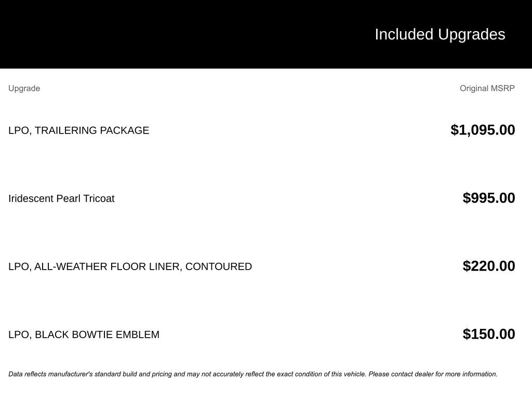This screenshot has height=399, width=532.
Task: Click the word Tricoat in the paint upgrade
Action: click(99, 198)
